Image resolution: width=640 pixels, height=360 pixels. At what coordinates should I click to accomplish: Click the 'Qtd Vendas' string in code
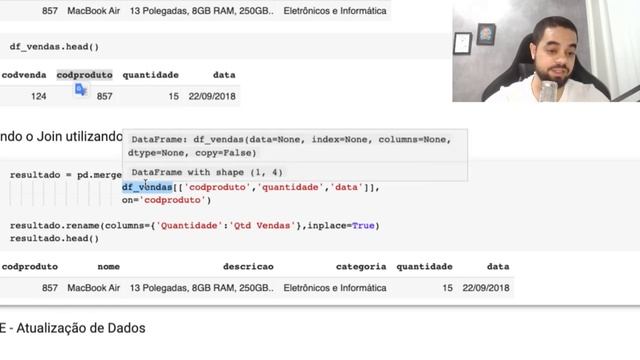[262, 226]
